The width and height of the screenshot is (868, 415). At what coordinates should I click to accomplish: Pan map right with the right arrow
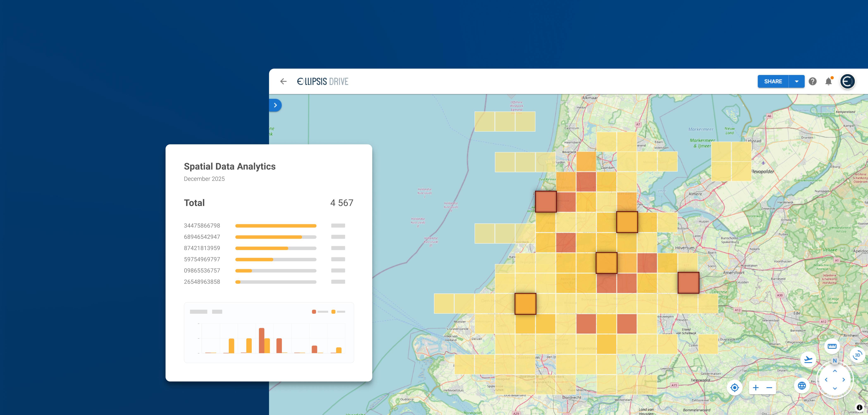(844, 380)
